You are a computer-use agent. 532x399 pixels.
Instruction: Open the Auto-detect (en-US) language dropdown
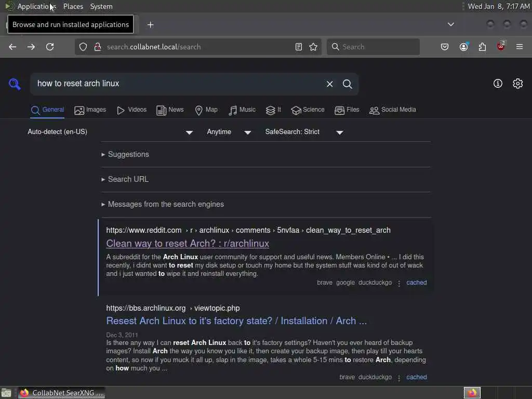pos(110,132)
